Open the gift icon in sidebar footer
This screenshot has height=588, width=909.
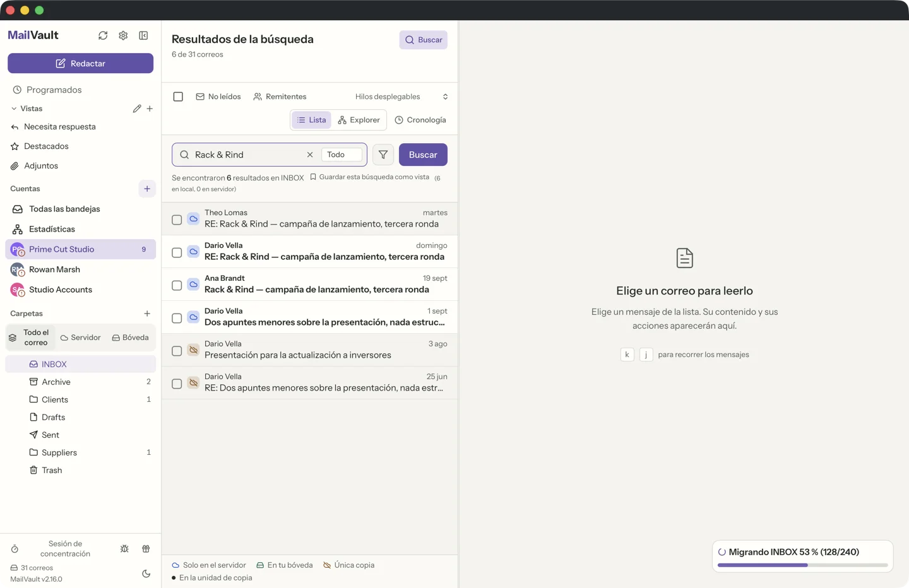tap(146, 549)
